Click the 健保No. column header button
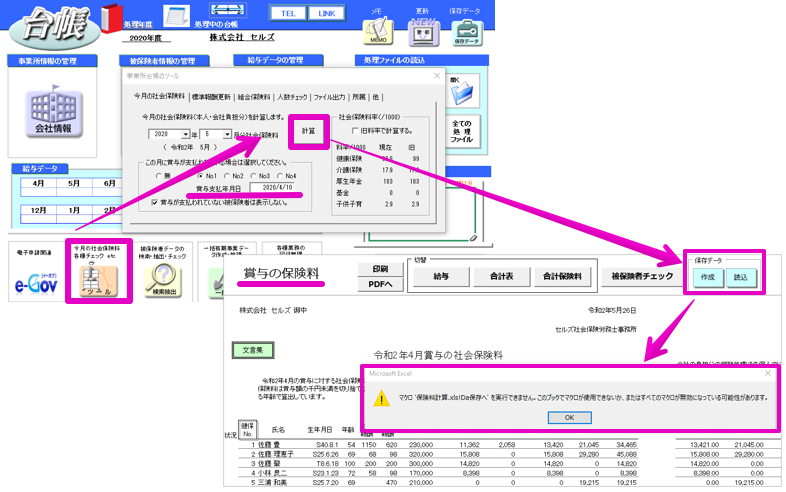 point(248,430)
